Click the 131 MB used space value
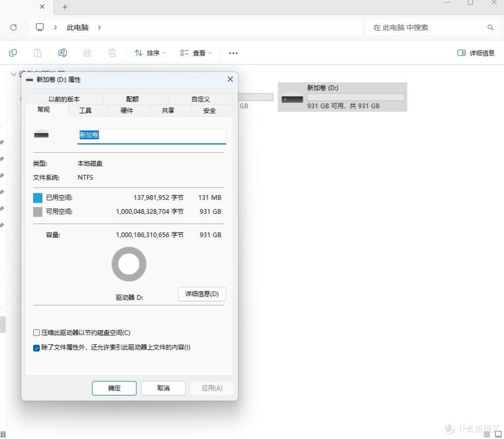504x439 pixels. [x=210, y=198]
